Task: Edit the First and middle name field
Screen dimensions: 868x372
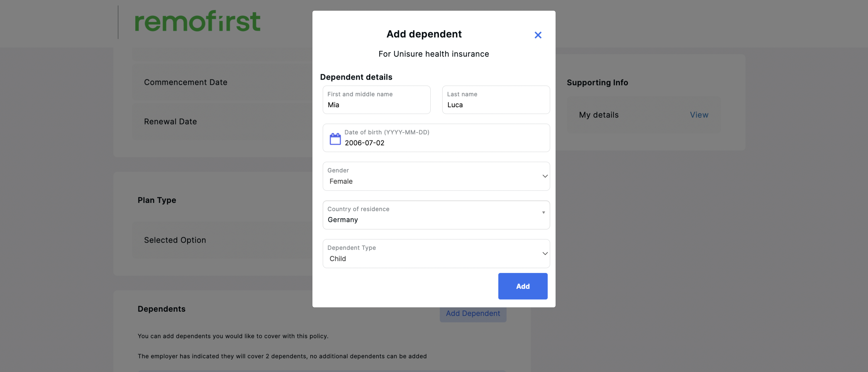Action: pyautogui.click(x=376, y=100)
